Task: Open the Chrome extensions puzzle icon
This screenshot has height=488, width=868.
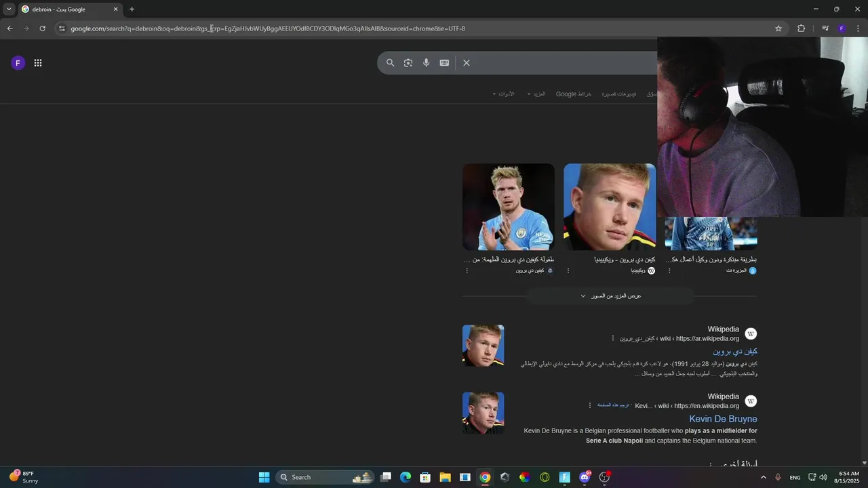Action: click(801, 28)
